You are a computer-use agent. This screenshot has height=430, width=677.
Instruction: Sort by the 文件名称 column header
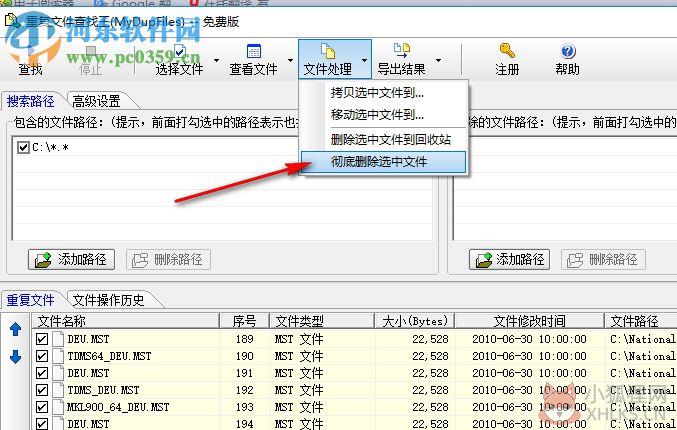click(x=126, y=321)
